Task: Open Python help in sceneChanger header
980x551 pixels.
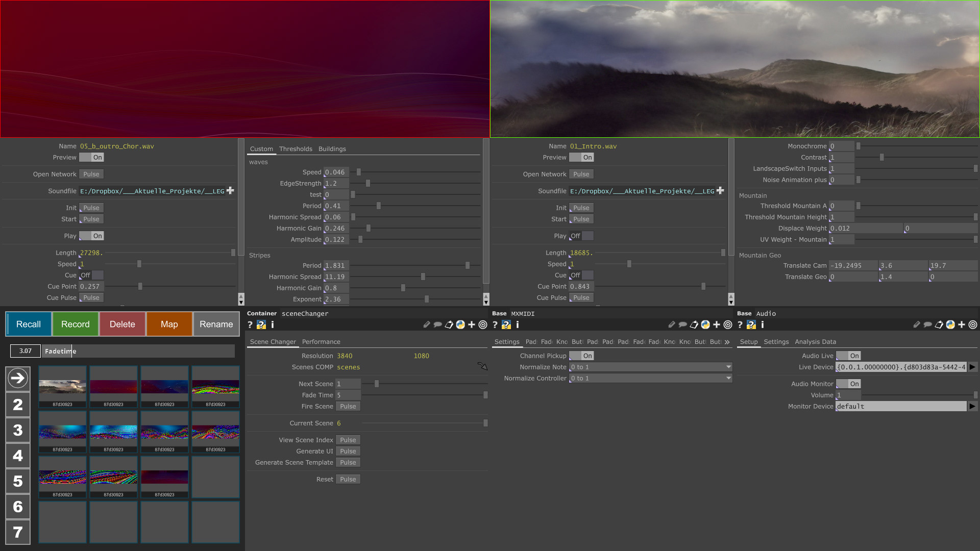Action: [261, 325]
